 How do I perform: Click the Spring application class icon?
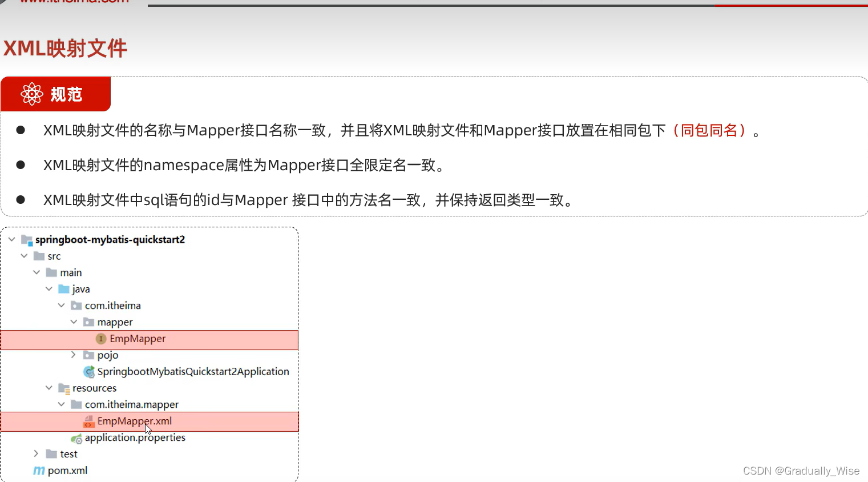89,372
